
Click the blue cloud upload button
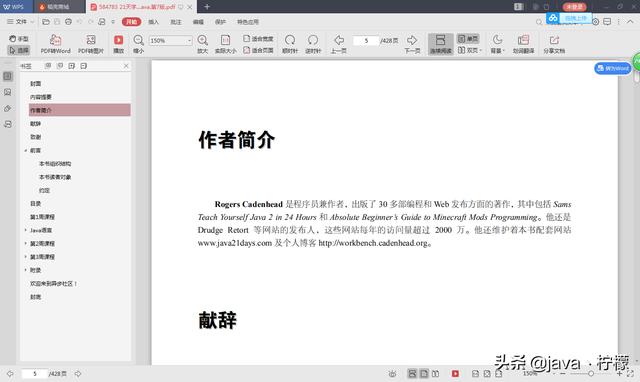pos(569,18)
